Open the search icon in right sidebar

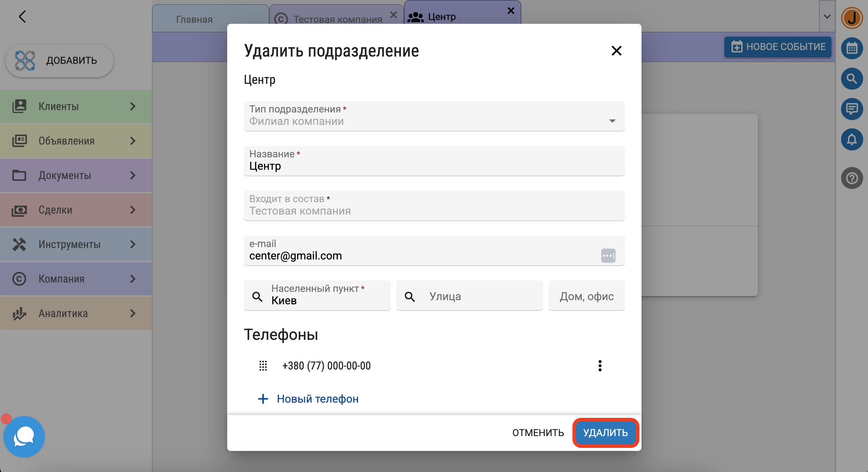[x=852, y=79]
